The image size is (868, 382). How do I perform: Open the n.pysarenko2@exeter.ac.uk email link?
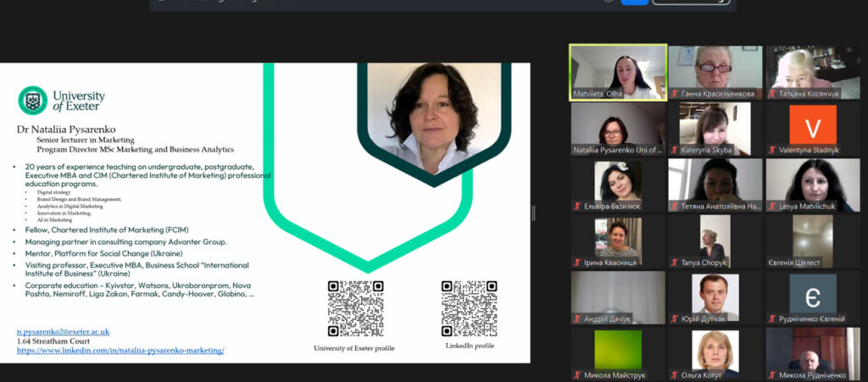(x=63, y=332)
